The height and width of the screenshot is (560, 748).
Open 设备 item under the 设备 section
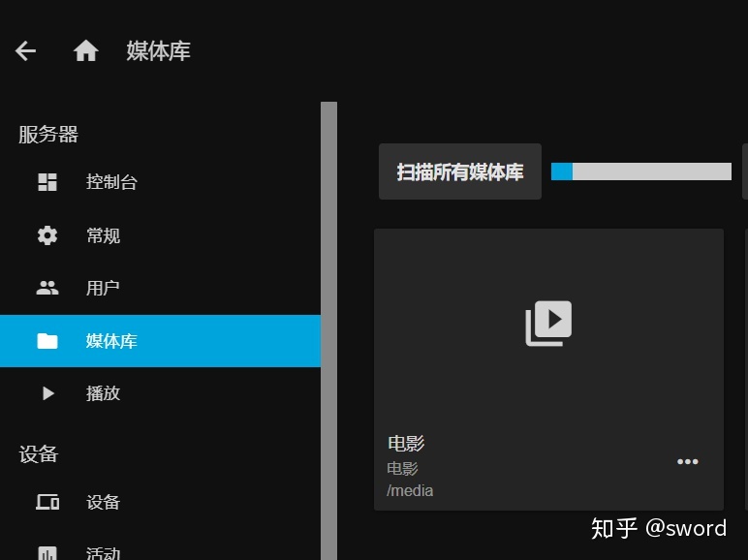coord(160,502)
